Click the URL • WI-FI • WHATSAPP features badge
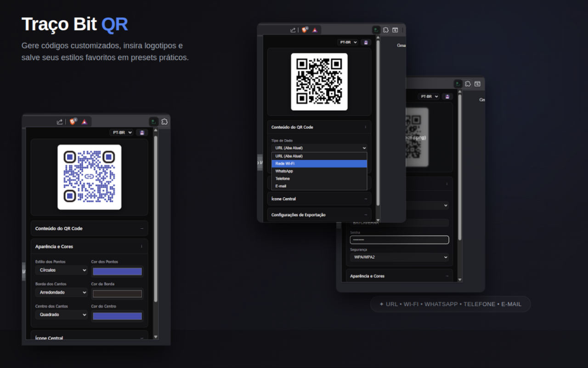Image resolution: width=588 pixels, height=368 pixels. (x=450, y=304)
